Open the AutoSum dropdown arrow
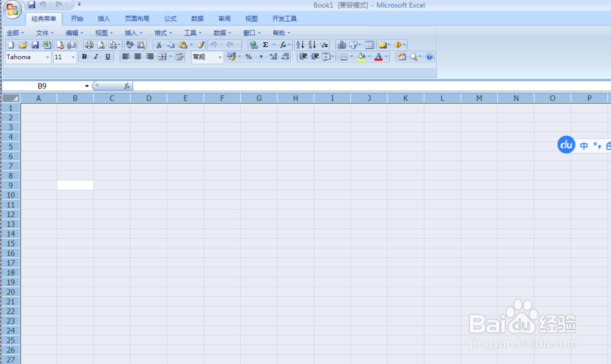This screenshot has width=611, height=364. pos(274,45)
